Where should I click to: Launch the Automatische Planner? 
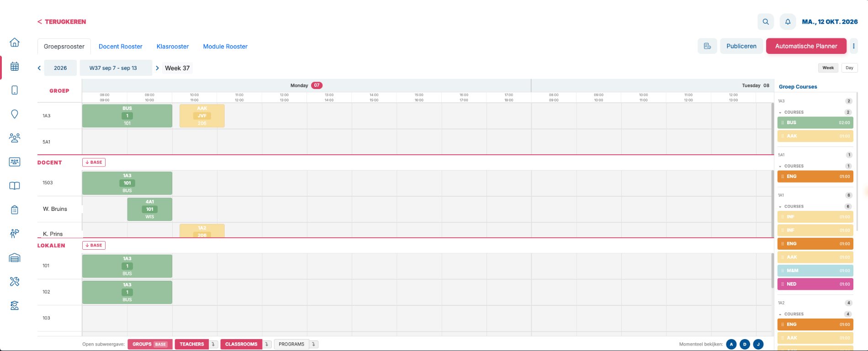point(806,46)
